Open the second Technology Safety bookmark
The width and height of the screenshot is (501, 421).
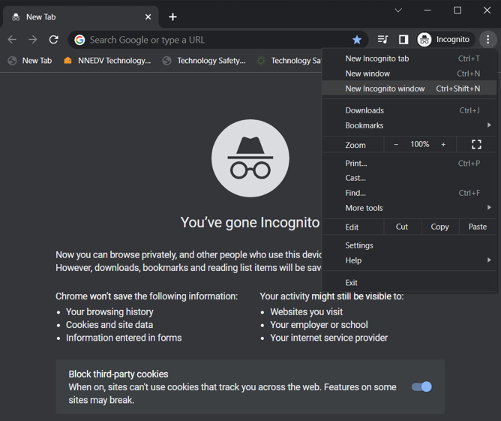point(290,61)
